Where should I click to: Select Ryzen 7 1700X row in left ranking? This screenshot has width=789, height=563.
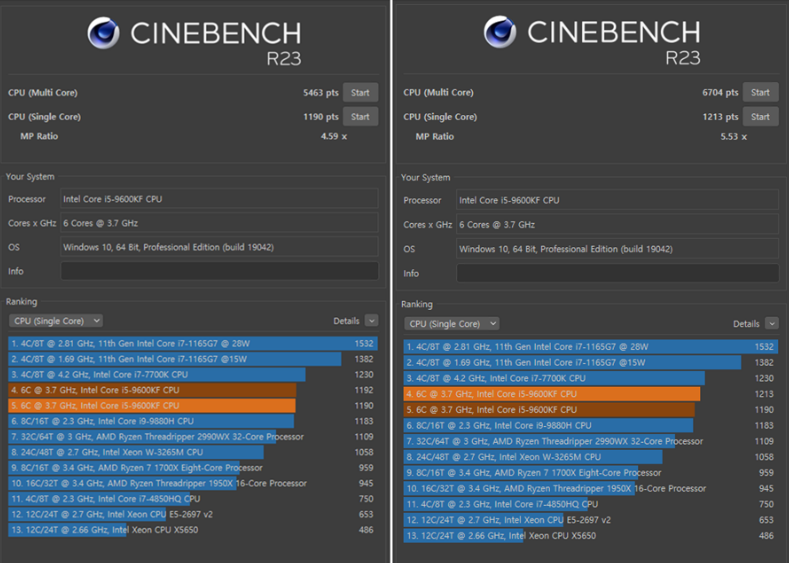coord(193,468)
